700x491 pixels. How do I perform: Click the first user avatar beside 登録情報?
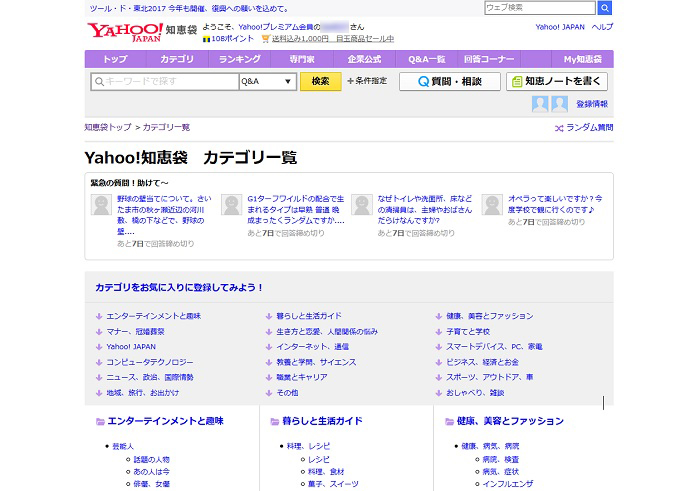coord(540,104)
